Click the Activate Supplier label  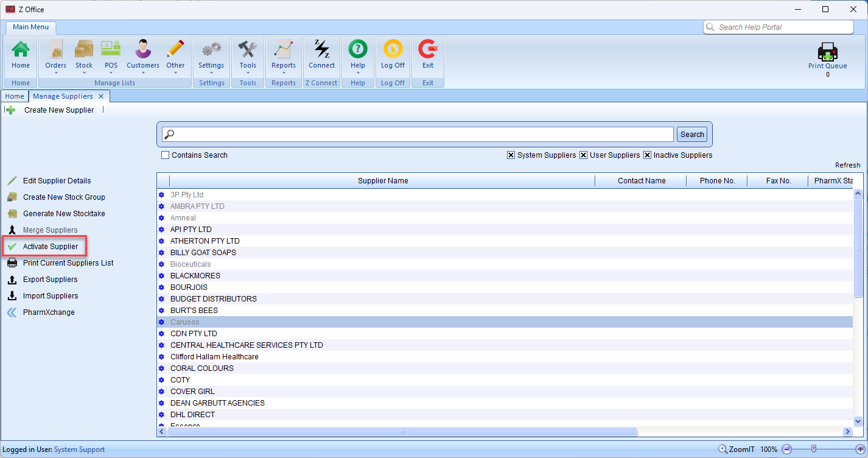51,247
